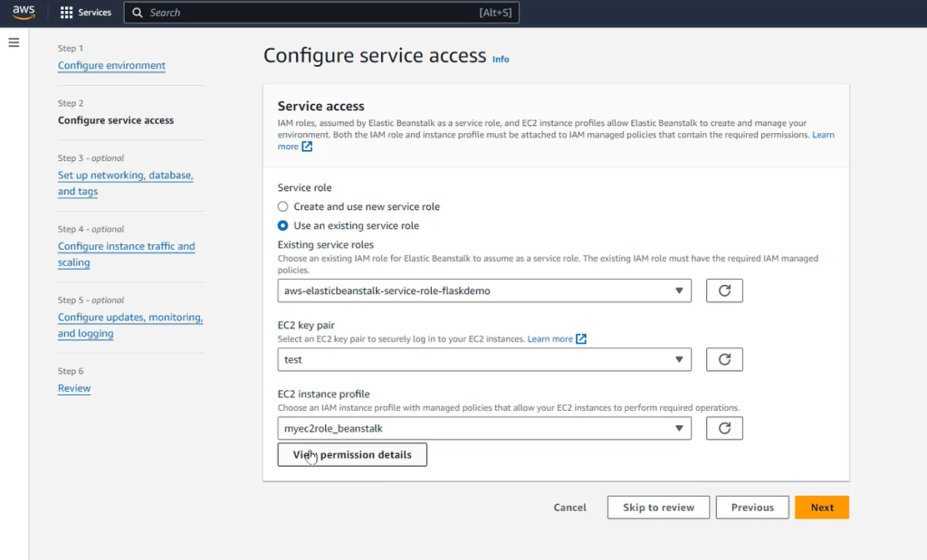Refresh the existing service roles list
The width and height of the screenshot is (927, 560).
pos(724,290)
